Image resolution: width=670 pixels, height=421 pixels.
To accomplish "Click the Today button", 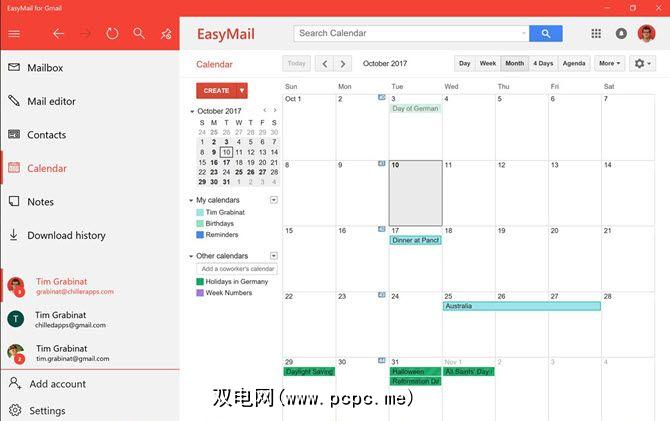I will (x=297, y=64).
